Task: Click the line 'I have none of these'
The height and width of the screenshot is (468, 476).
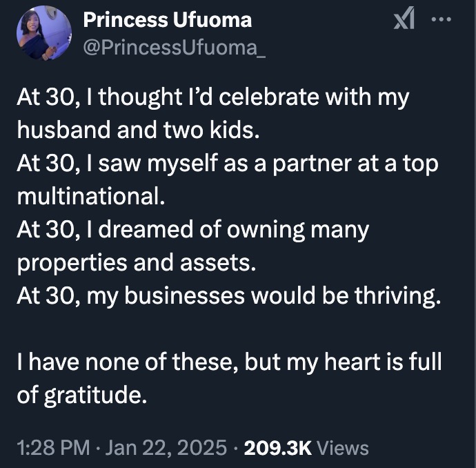Action: [x=228, y=362]
